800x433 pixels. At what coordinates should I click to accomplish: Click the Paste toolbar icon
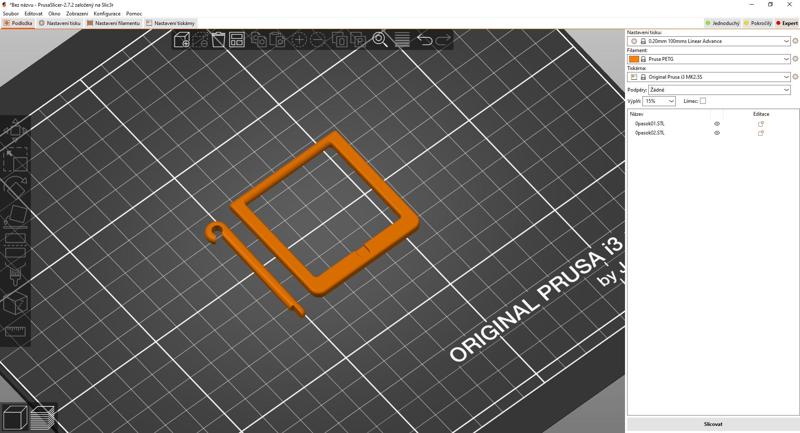click(277, 40)
